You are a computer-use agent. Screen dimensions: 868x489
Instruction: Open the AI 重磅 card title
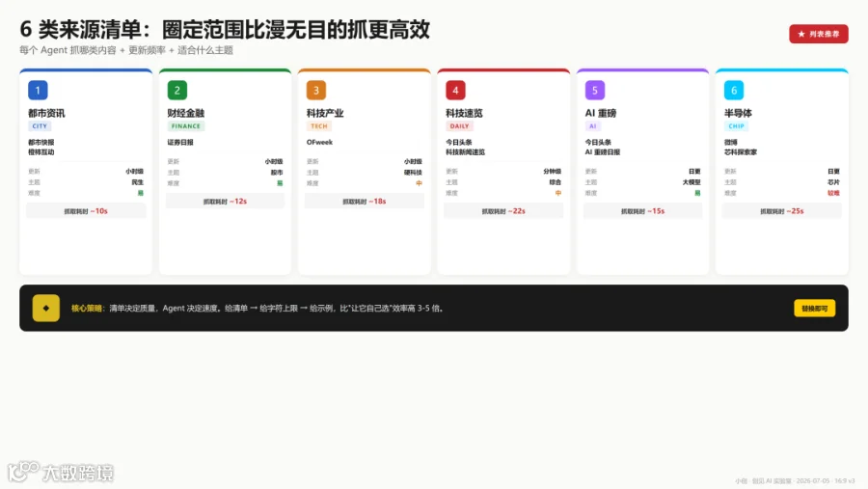coord(601,113)
